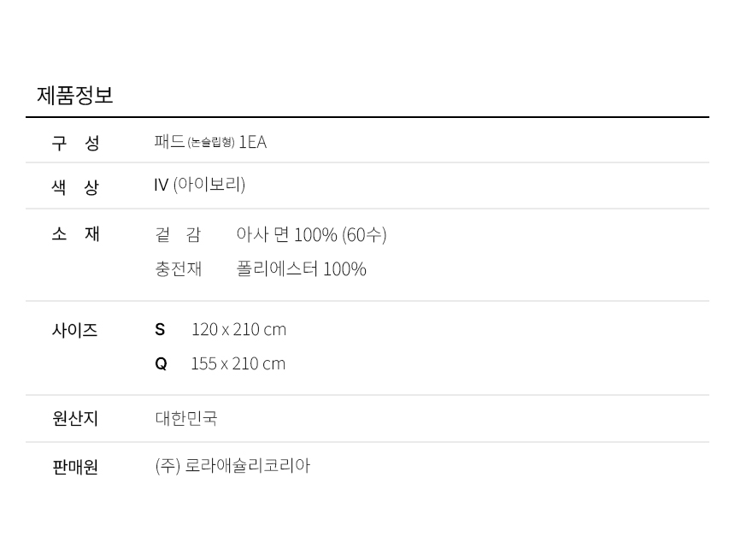Image resolution: width=735 pixels, height=560 pixels.
Task: Click the 제품정보 heading
Action: (75, 95)
